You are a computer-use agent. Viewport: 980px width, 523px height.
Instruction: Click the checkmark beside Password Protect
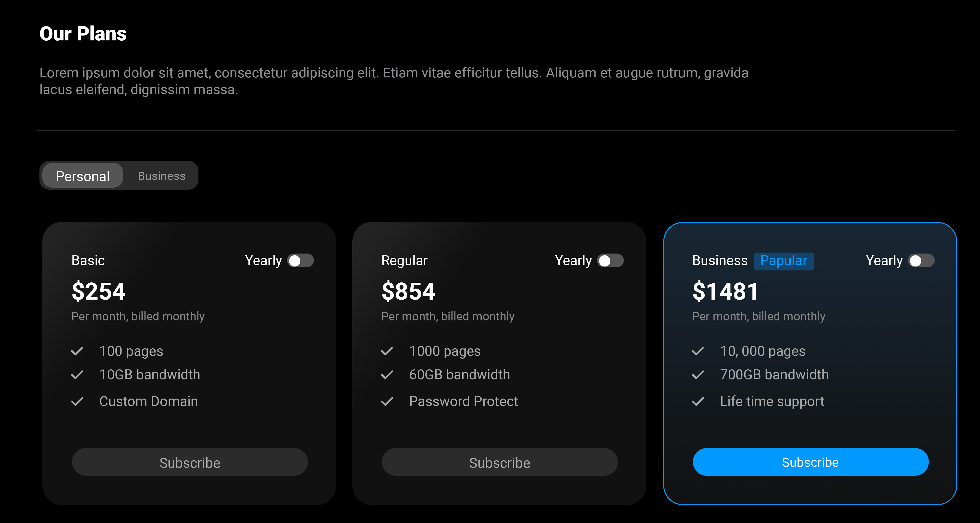click(x=387, y=401)
